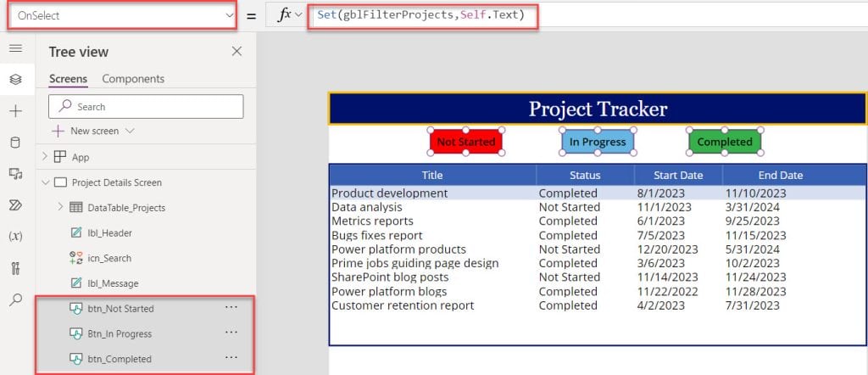Viewport: 868px width, 375px height.
Task: Select the Product development row title
Action: [390, 193]
